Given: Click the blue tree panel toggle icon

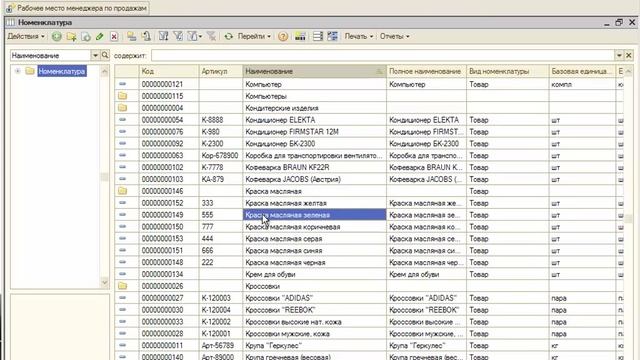Looking at the screenshot, I should (332, 37).
